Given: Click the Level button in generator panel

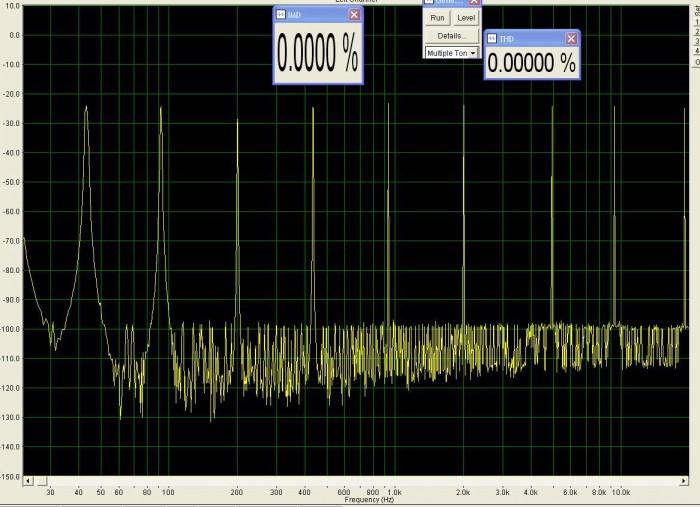Looking at the screenshot, I should tap(466, 18).
